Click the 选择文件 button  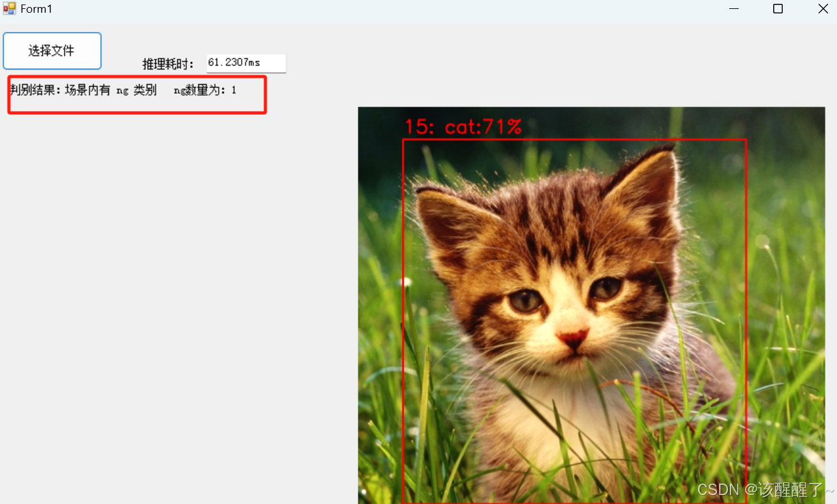pyautogui.click(x=52, y=50)
